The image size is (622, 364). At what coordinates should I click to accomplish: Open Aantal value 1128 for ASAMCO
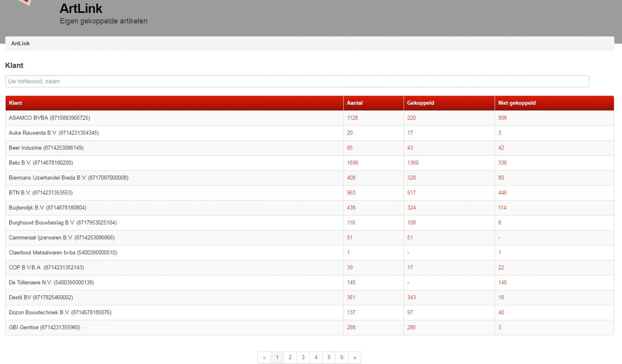pos(352,118)
